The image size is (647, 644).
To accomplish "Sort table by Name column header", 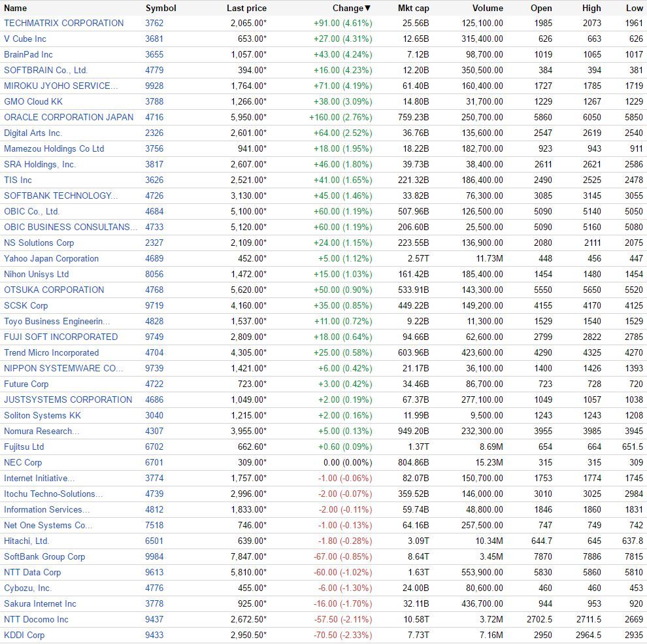I will tap(15, 8).
